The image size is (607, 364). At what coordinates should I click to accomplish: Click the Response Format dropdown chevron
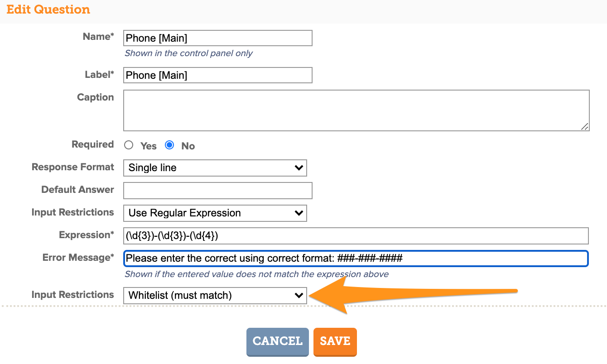tap(299, 168)
